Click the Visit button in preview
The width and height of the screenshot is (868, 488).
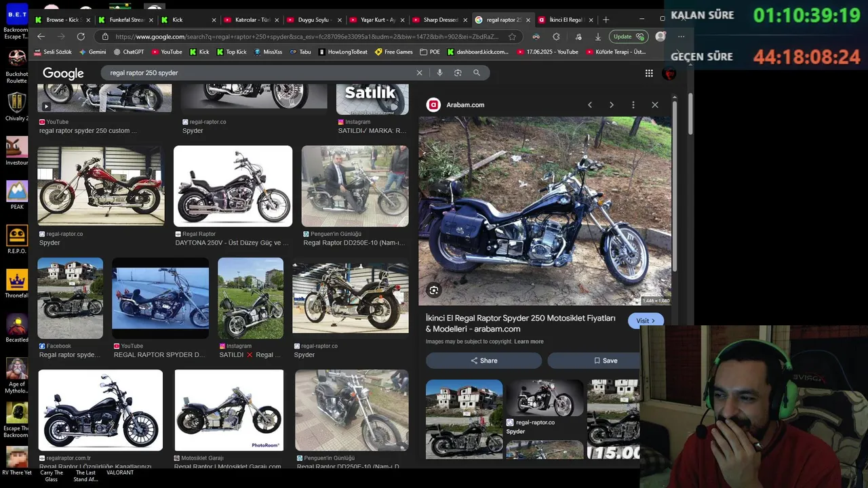pyautogui.click(x=646, y=321)
